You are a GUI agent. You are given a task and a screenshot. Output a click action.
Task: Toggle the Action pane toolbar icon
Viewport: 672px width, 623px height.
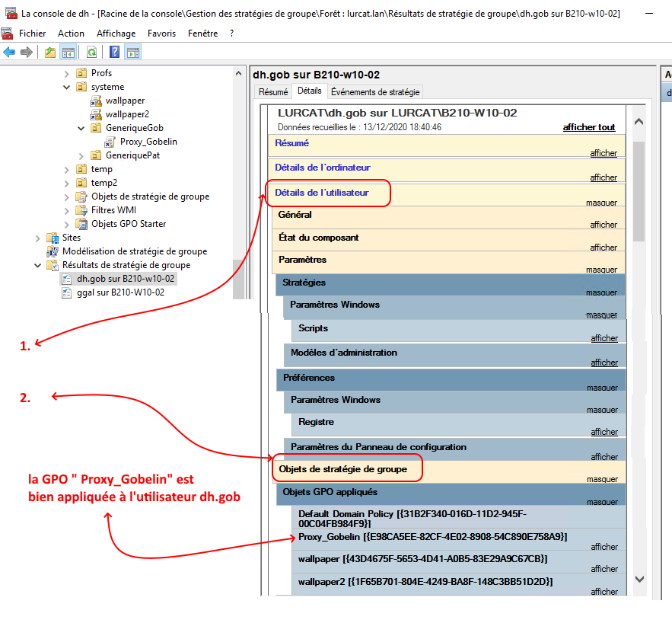click(x=133, y=52)
